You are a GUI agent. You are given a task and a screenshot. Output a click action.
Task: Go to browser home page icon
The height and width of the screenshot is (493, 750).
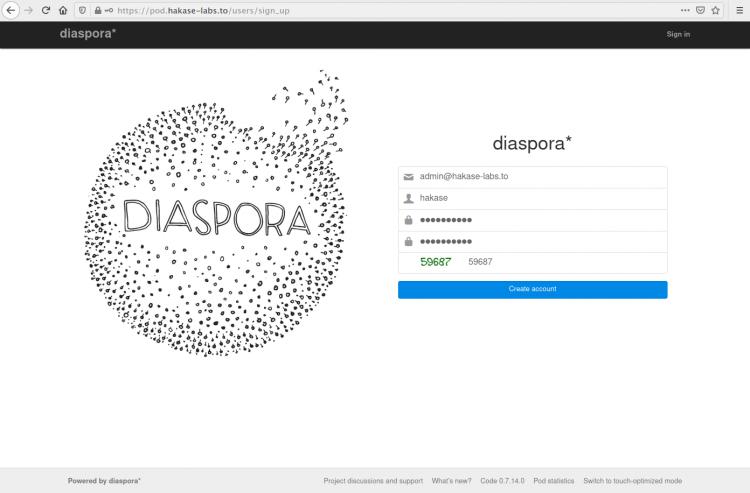[x=62, y=10]
